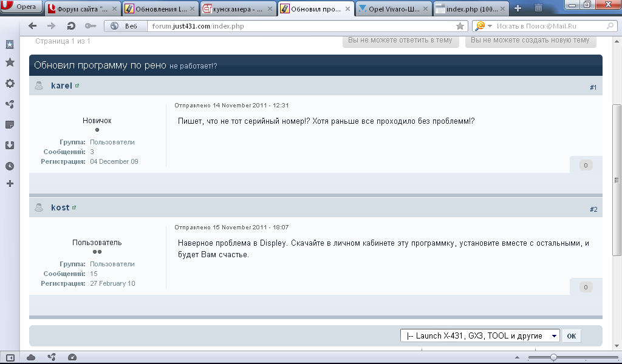Open the Opera main menu button
622x364 pixels.
[21, 7]
